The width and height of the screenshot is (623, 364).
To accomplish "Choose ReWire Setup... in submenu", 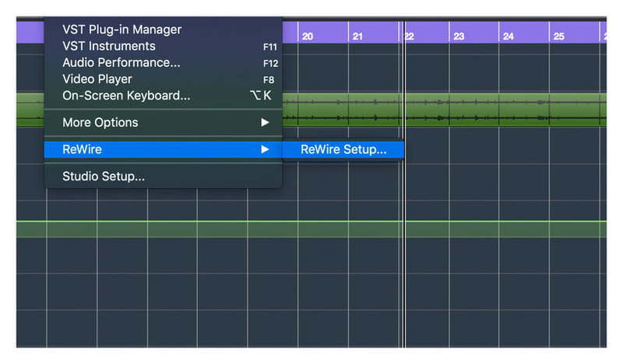I will (343, 149).
